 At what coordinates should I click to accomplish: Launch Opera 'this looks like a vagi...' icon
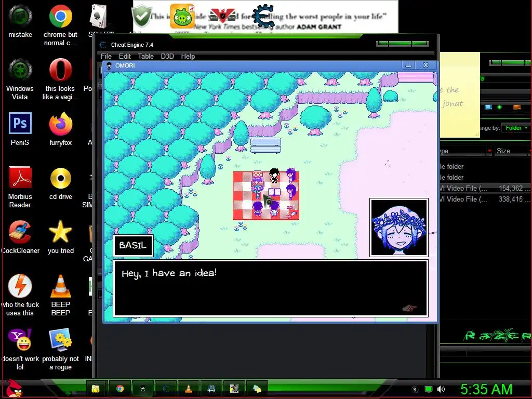pyautogui.click(x=60, y=79)
